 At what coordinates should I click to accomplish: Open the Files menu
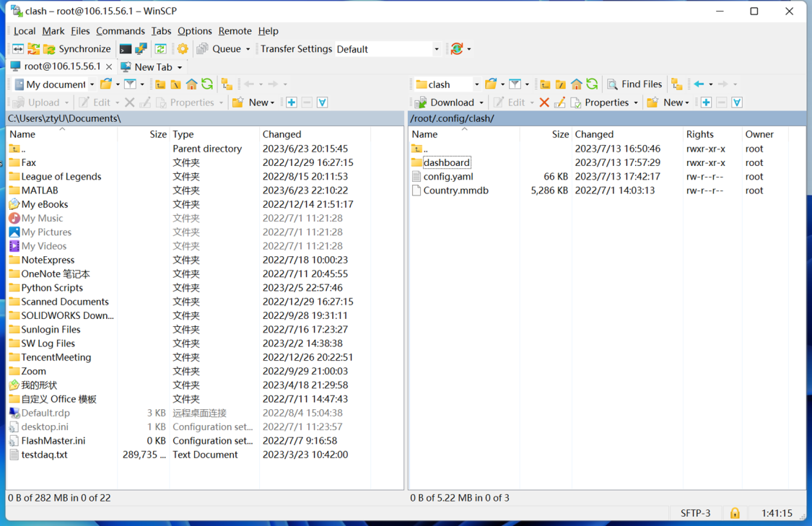click(x=80, y=31)
